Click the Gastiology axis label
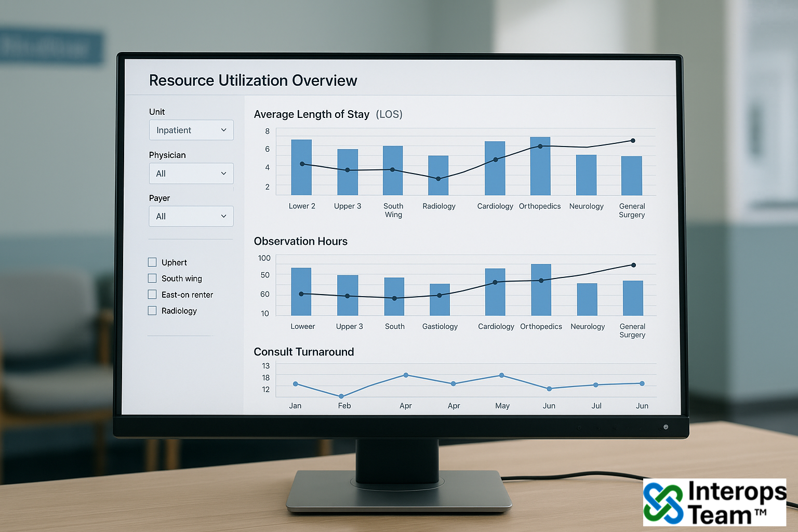Image resolution: width=798 pixels, height=532 pixels. [x=440, y=326]
